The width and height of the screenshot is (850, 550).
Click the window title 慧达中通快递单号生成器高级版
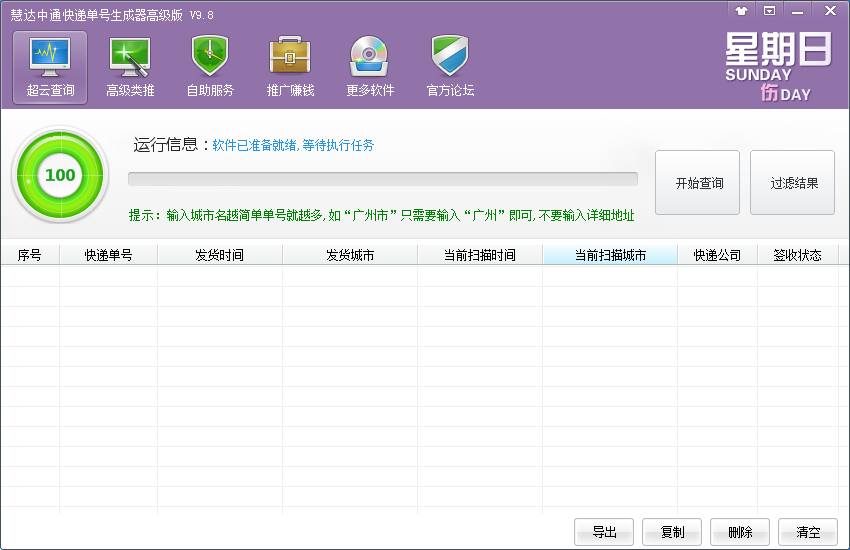pos(96,15)
